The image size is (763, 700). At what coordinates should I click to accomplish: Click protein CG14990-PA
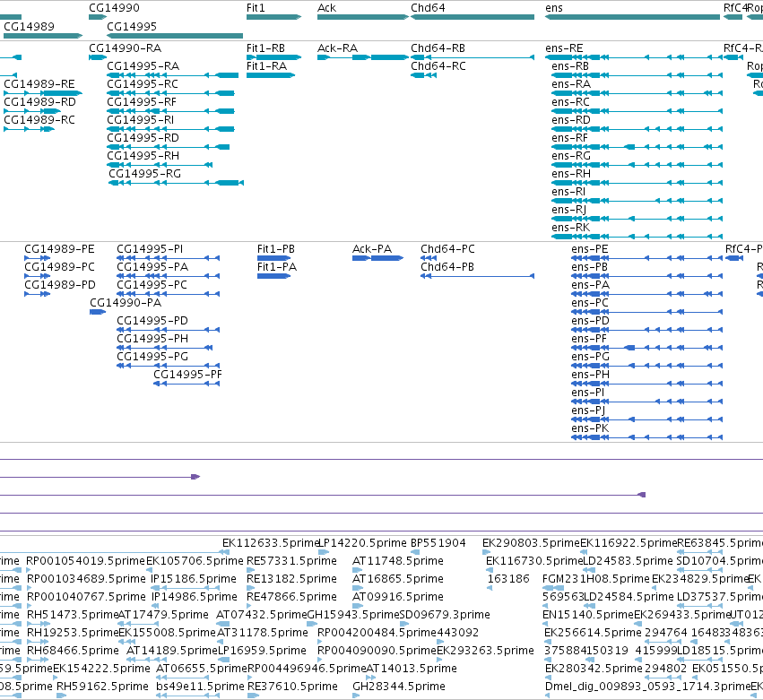(126, 303)
